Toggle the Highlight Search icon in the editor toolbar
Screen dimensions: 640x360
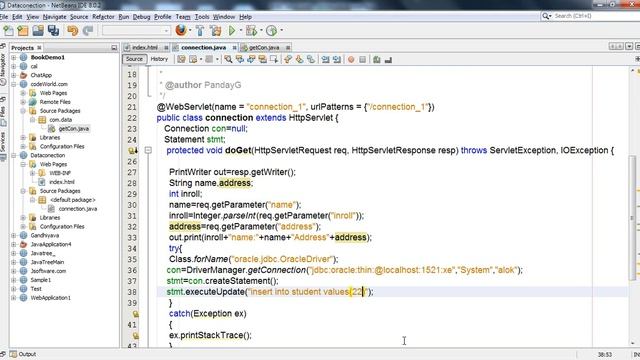tap(262, 60)
